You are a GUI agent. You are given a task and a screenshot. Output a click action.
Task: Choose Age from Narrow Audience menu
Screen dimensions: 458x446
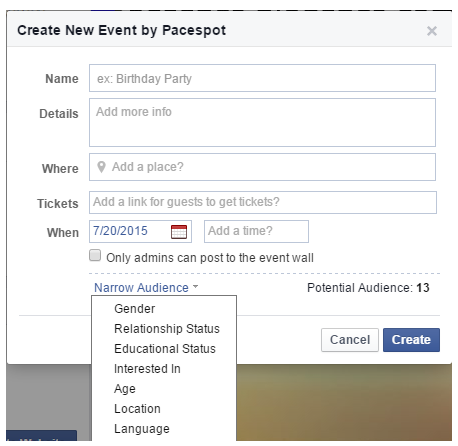tap(125, 389)
